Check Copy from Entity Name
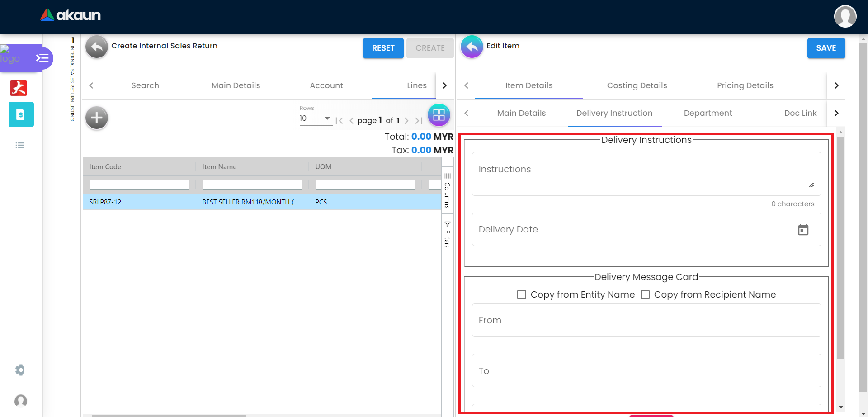This screenshot has height=417, width=868. [x=522, y=294]
